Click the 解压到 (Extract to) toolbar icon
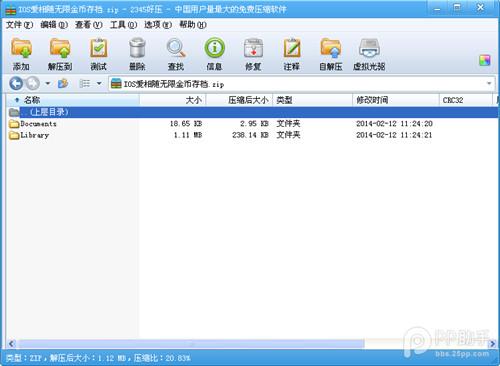Viewport: 500px width, 366px height. [x=60, y=49]
